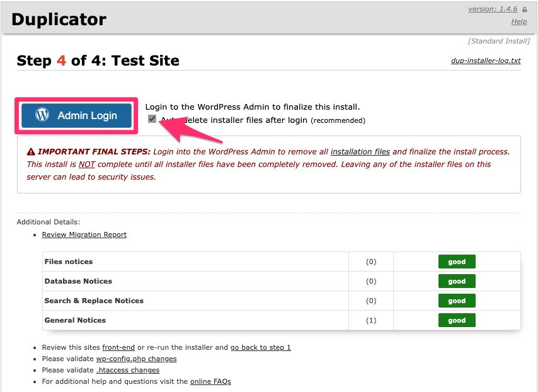Click the WordPress logo icon on Admin Login
This screenshot has height=392, width=538.
point(42,115)
